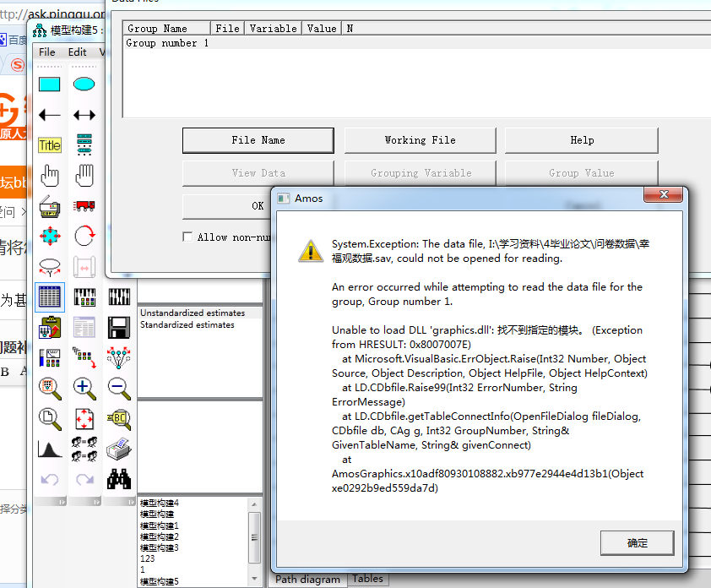Click the copy path diagram to clipboard icon

click(50, 328)
